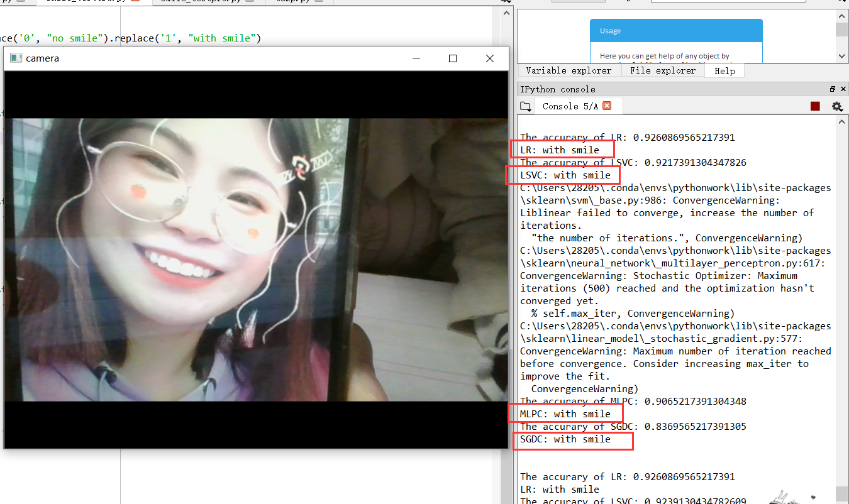
Task: Click the 'MLPC: with smile' console line
Action: coord(565,414)
